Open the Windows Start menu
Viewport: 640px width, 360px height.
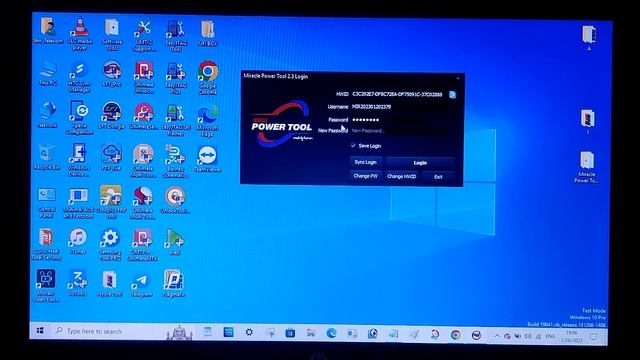pos(40,331)
